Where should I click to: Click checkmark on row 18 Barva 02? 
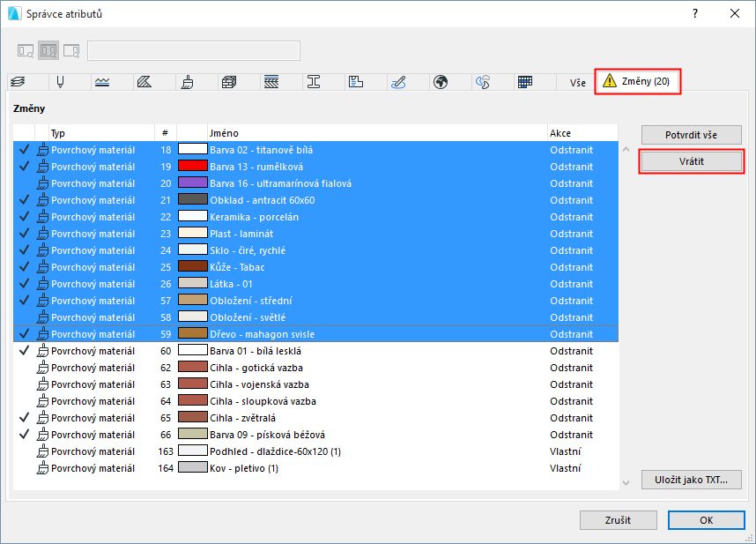tap(24, 150)
